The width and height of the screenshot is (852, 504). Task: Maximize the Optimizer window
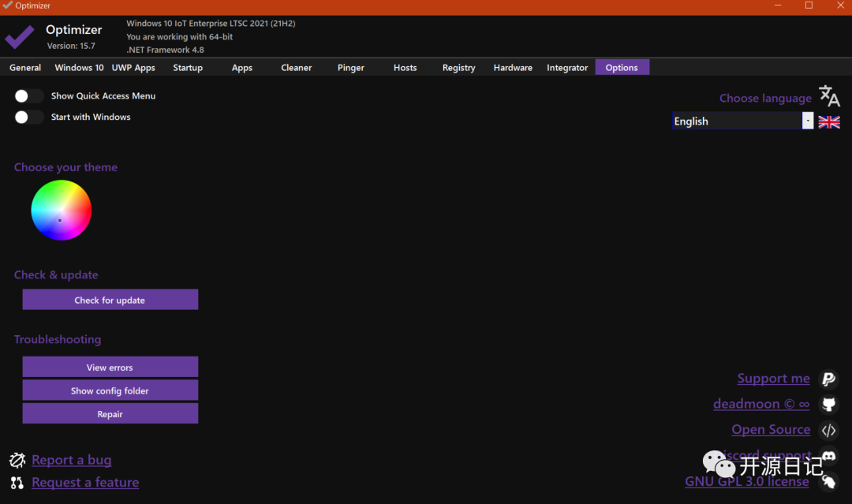click(809, 6)
